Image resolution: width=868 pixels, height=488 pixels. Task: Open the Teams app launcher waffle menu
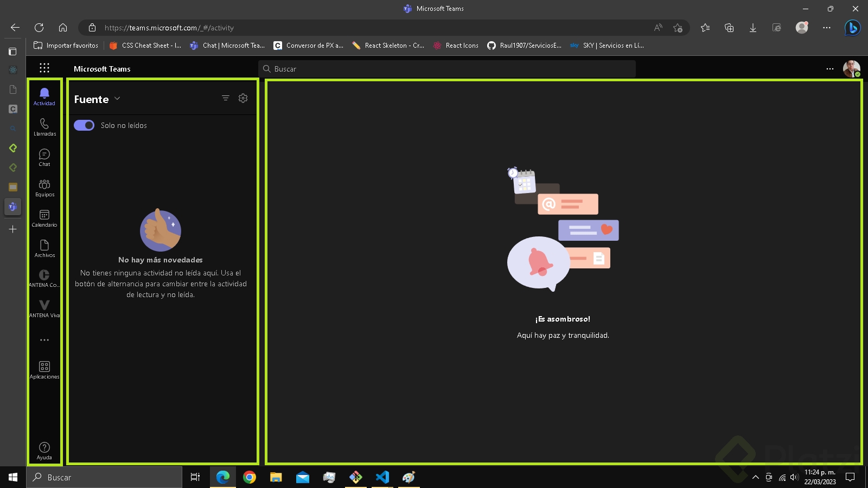coord(44,68)
